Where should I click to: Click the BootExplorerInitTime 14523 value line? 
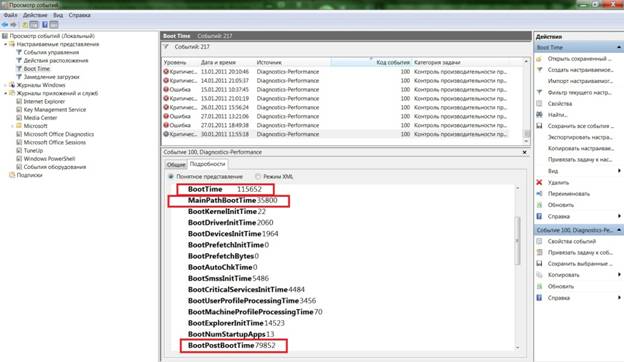coord(236,323)
